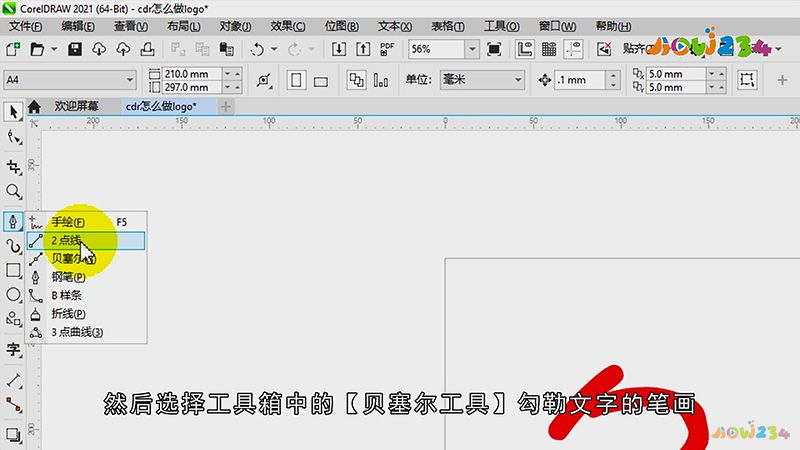Increase page width with stepper arrow
The height and width of the screenshot is (450, 800).
click(237, 74)
